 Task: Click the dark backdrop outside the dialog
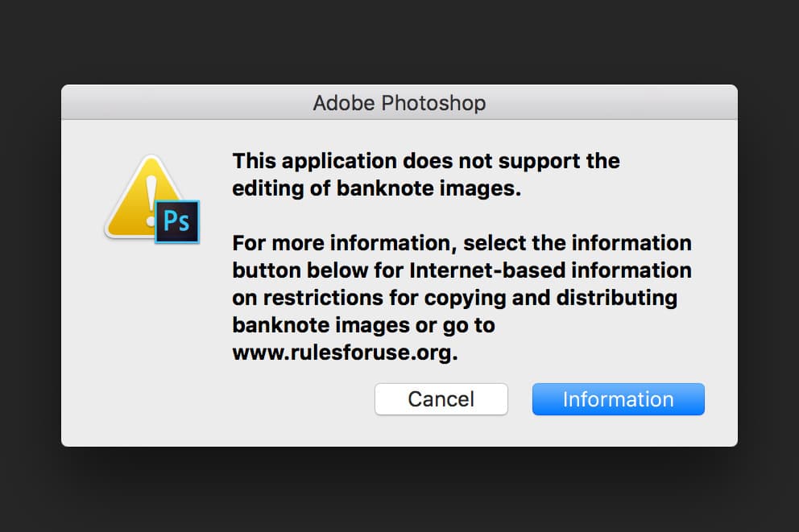click(399, 41)
